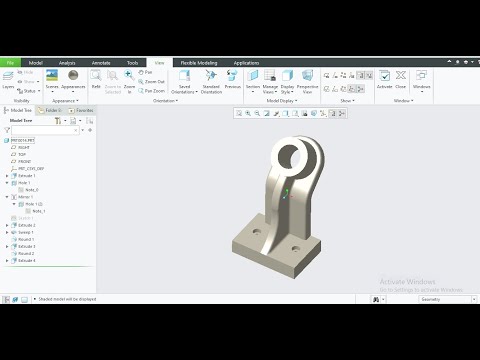The height and width of the screenshot is (360, 480).
Task: Toggle navigator pane icon in status bar
Action: point(6,299)
